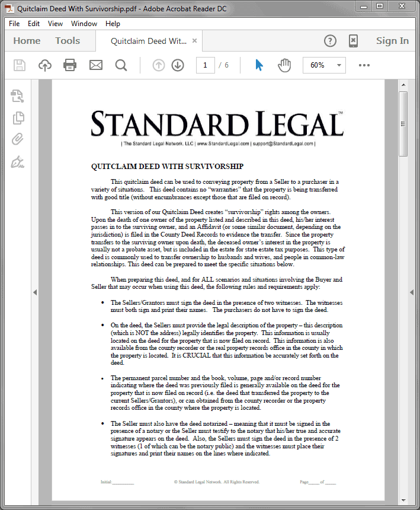Click the www.StandardLegal.com text
420x510 pixels.
tap(223, 144)
